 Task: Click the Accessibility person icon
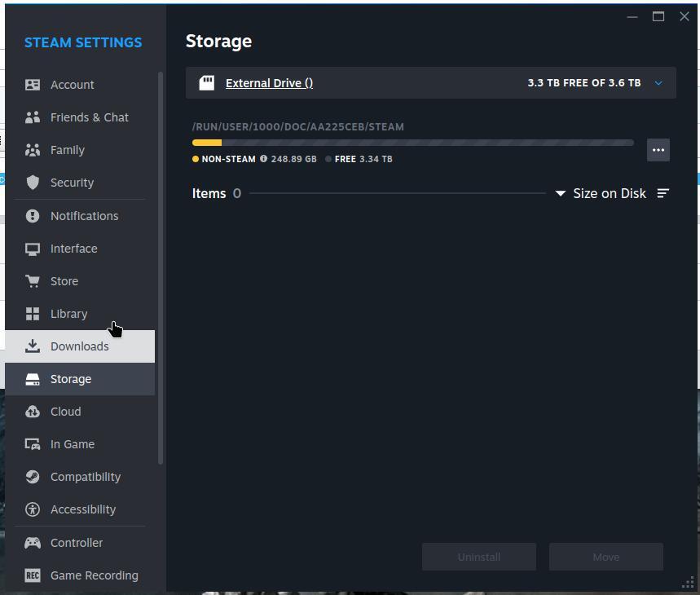pyautogui.click(x=32, y=509)
